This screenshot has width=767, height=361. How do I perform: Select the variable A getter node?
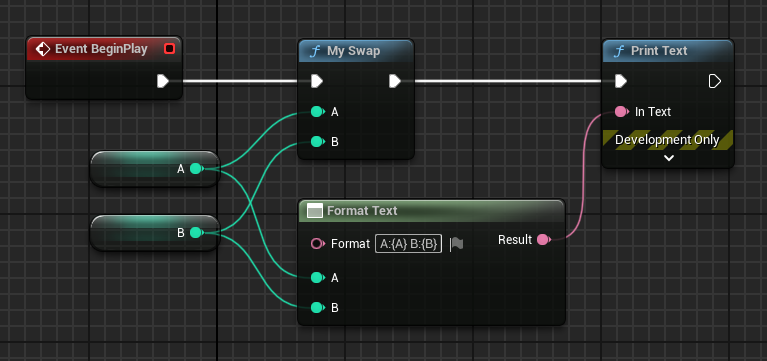[x=155, y=169]
